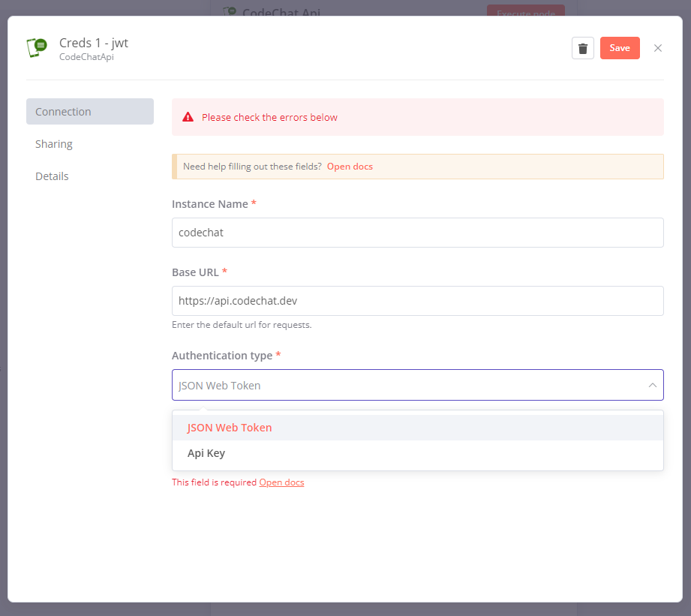Click the warning triangle in the error banner
This screenshot has height=616, width=691.
(x=188, y=117)
